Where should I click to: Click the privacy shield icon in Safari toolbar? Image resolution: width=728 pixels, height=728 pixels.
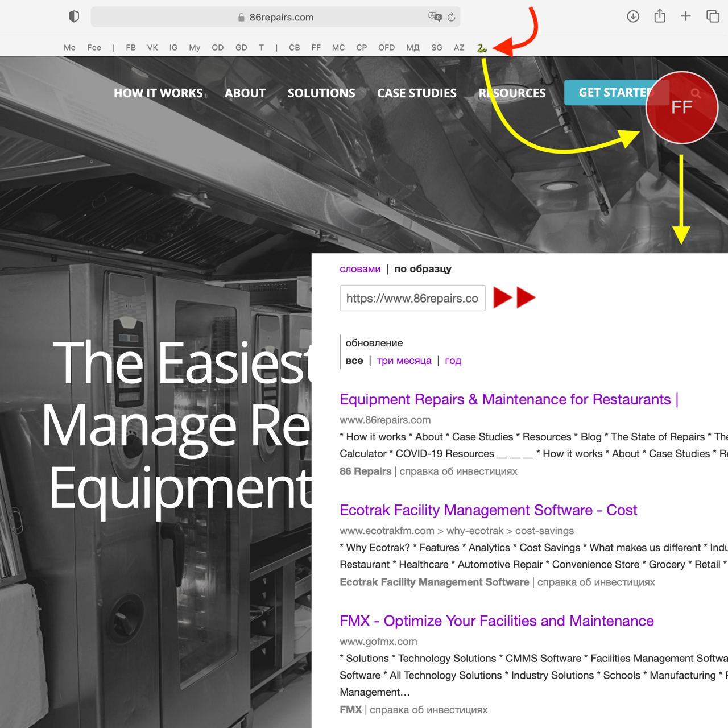pyautogui.click(x=74, y=16)
